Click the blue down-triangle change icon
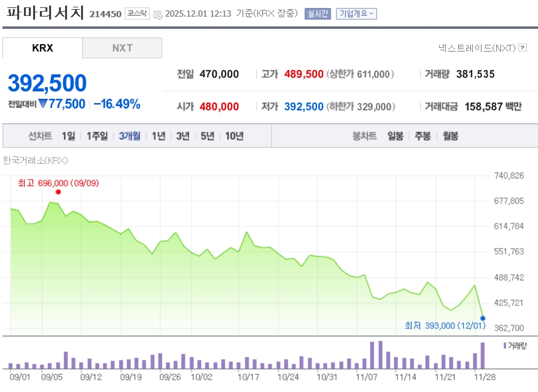 tap(42, 104)
